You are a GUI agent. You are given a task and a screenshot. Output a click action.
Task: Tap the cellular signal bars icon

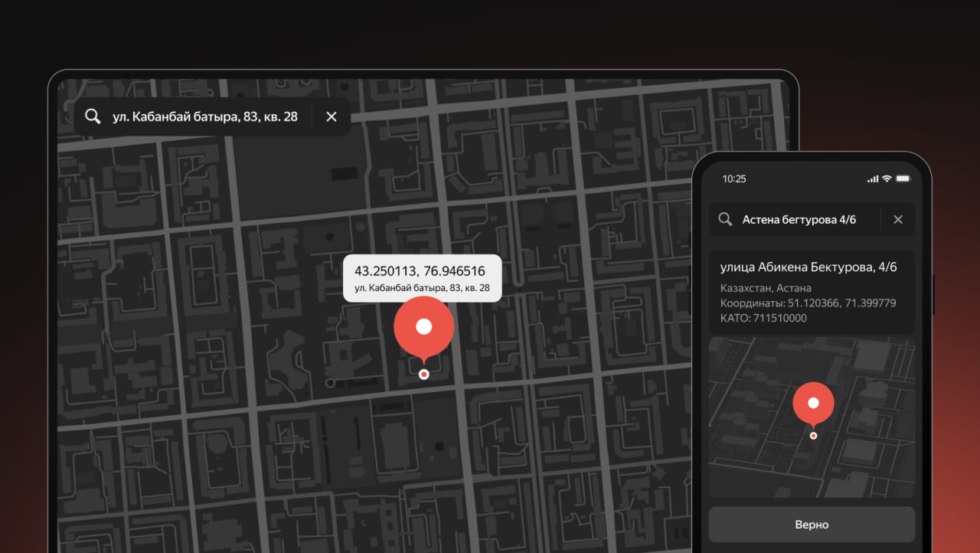(x=873, y=178)
